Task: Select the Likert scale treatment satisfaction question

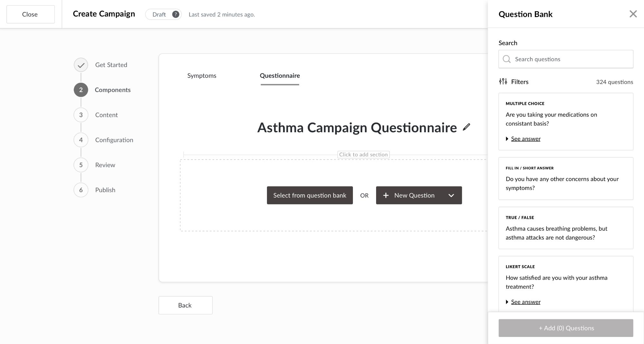Action: 566,282
